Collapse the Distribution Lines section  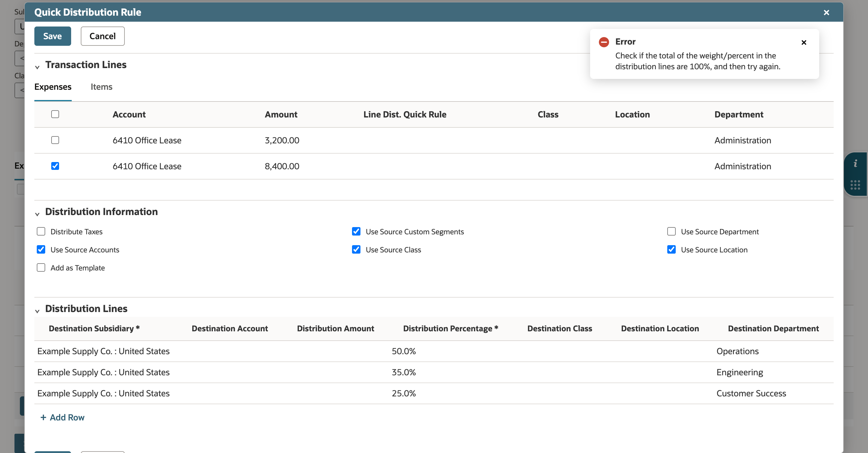[37, 311]
